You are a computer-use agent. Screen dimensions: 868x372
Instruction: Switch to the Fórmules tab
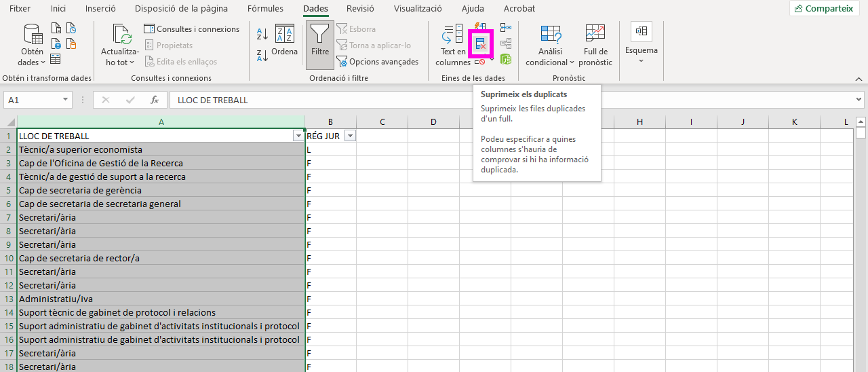click(265, 9)
